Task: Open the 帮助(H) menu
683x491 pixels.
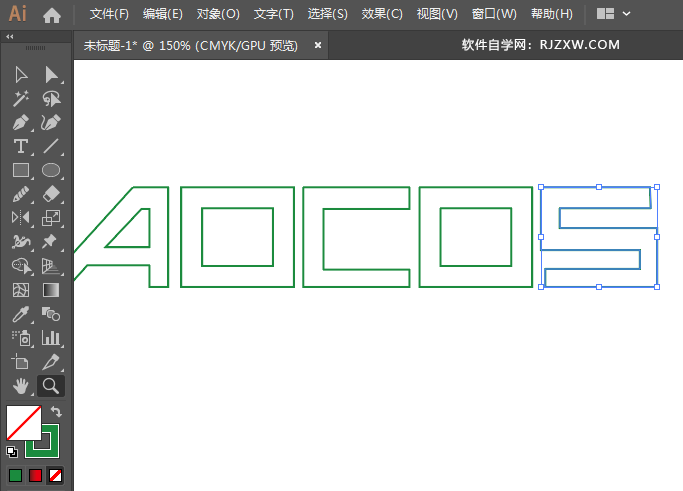Action: pyautogui.click(x=551, y=14)
